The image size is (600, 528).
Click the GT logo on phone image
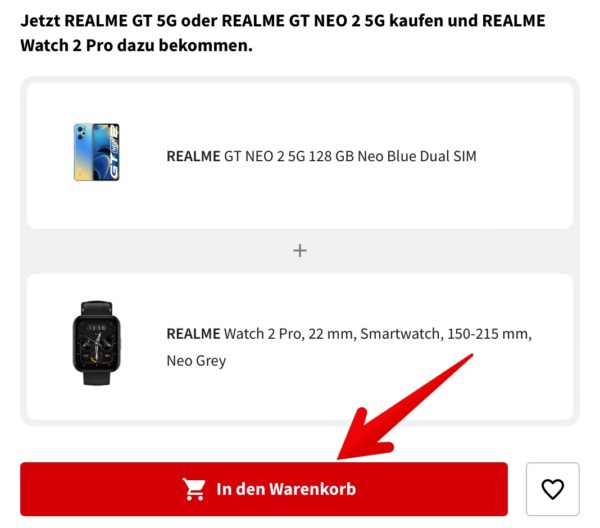click(x=114, y=153)
